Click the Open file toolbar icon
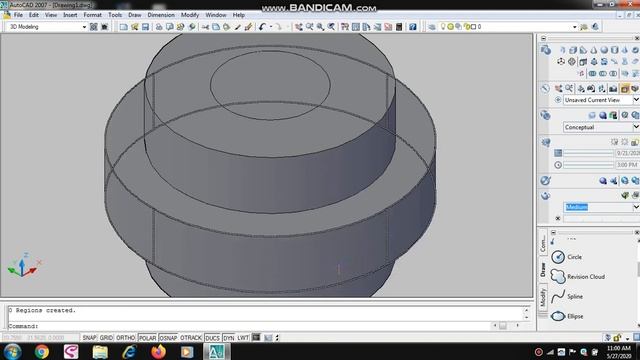640x360 pixels. (x=135, y=27)
